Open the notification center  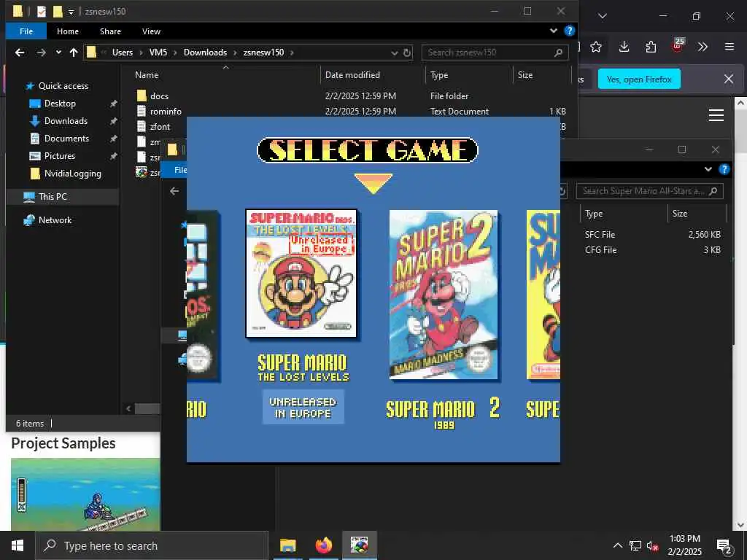click(724, 546)
